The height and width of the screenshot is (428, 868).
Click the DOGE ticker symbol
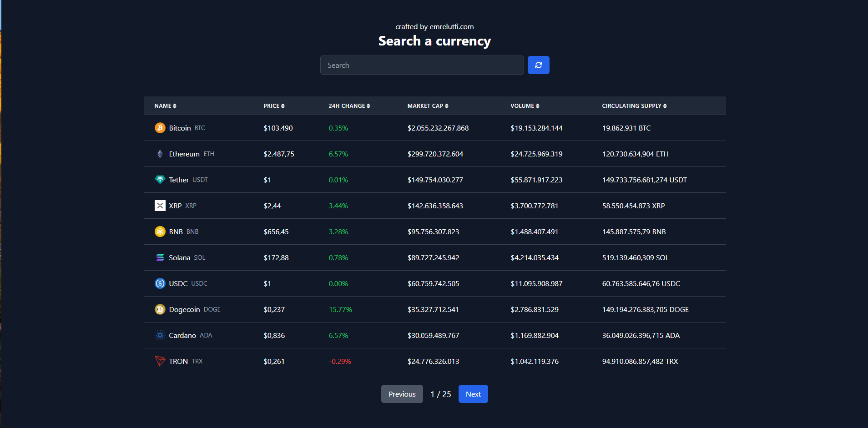point(212,310)
